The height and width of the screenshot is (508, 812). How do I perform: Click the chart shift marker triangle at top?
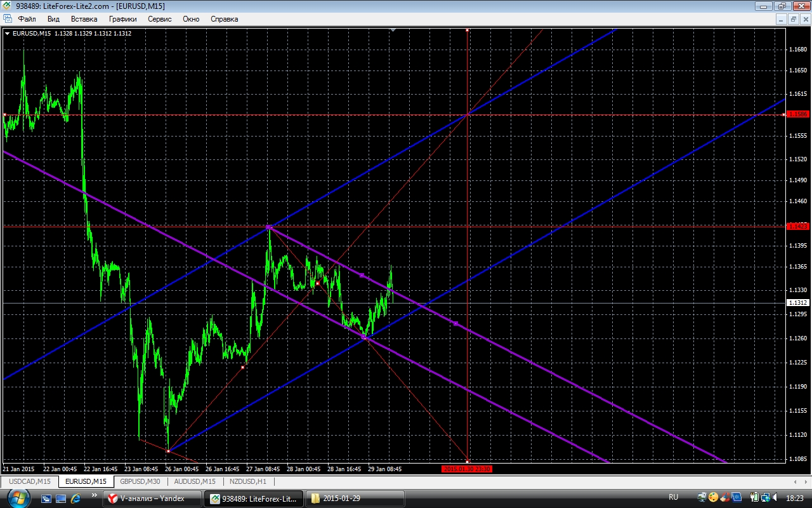[x=393, y=30]
